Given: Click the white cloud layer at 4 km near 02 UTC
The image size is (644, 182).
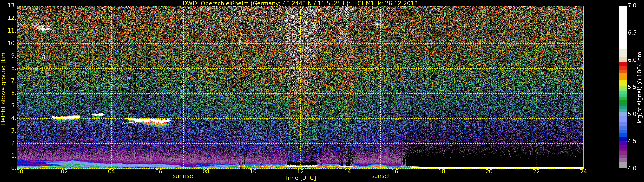Looking at the screenshot, I should pyautogui.click(x=66, y=117).
